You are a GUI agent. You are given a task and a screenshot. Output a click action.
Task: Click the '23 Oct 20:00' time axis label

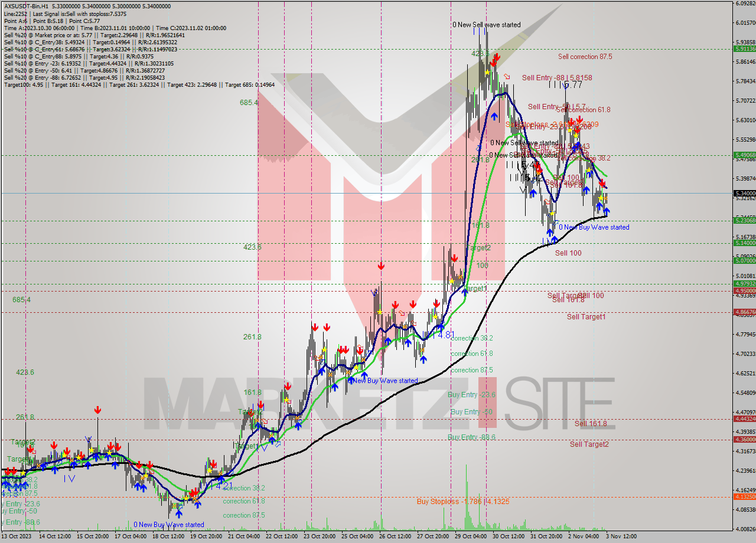[x=320, y=537]
